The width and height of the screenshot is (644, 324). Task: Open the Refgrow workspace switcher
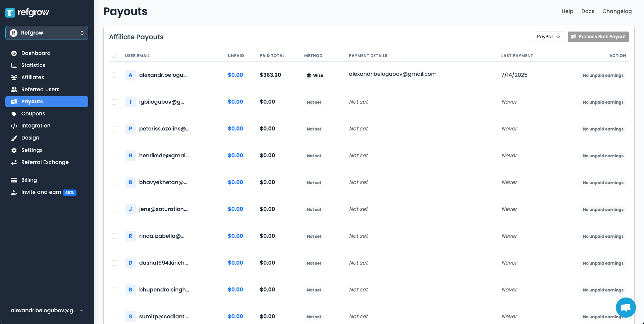coord(47,33)
